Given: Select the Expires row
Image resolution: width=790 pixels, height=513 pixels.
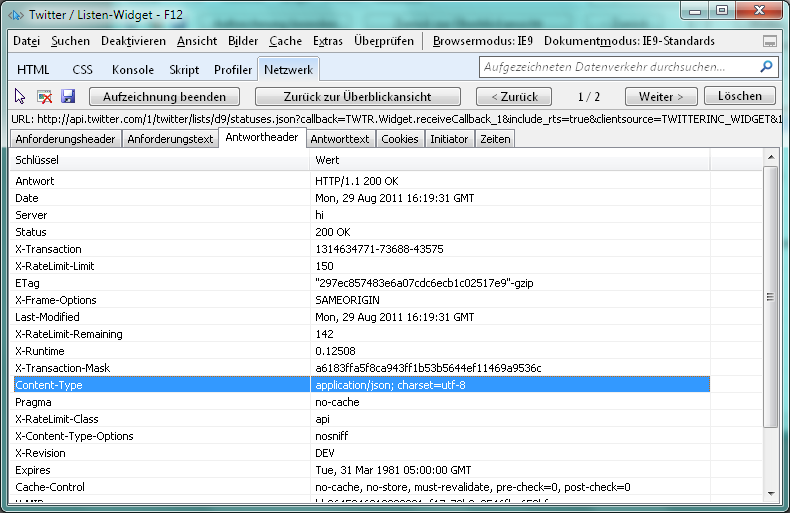Looking at the screenshot, I should pyautogui.click(x=361, y=470).
